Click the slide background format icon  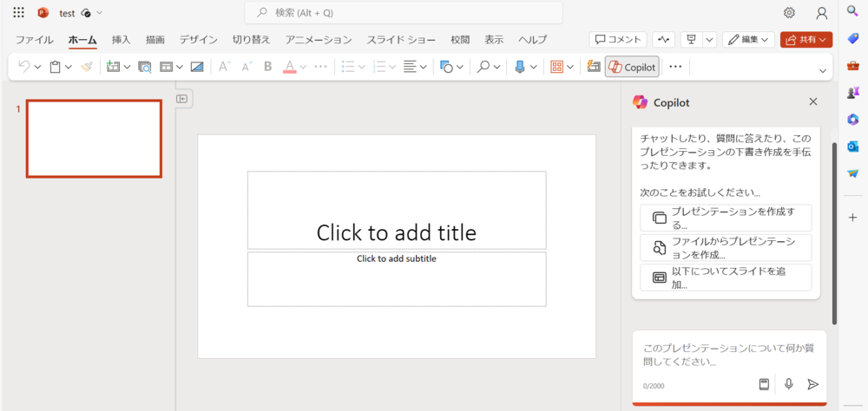[x=197, y=67]
